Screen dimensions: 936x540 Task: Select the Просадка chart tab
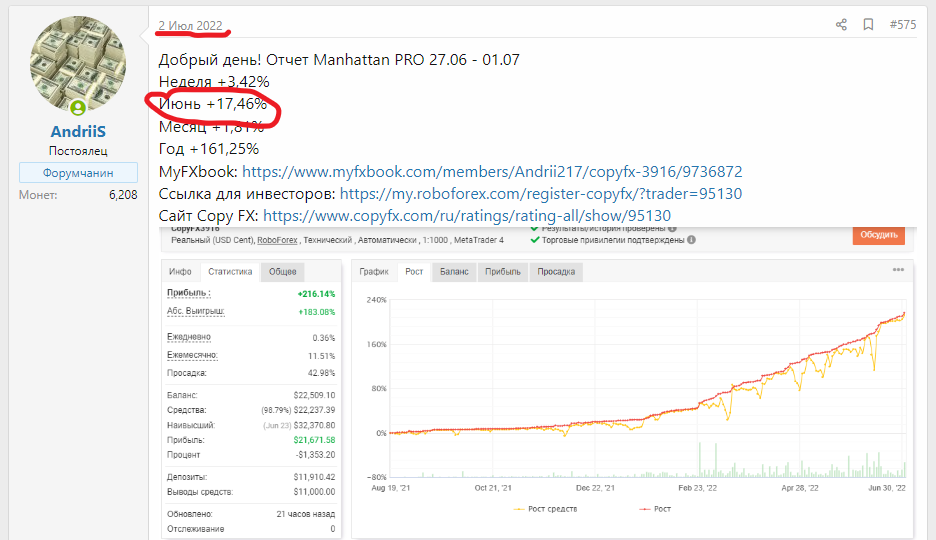pos(556,271)
